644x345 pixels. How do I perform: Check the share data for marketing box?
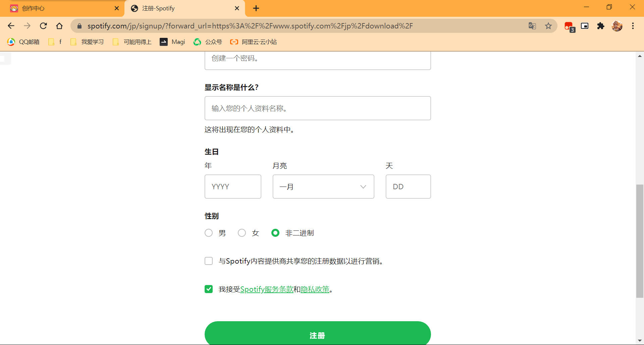coord(209,261)
